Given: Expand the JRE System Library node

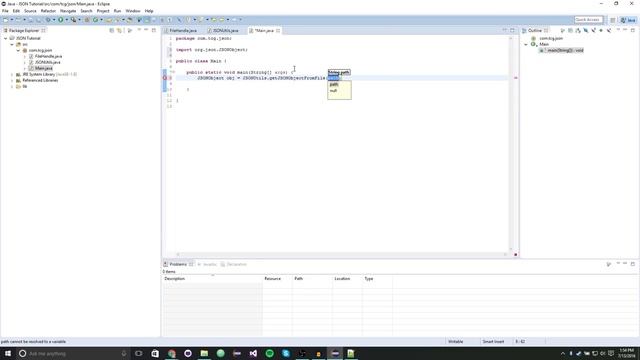Looking at the screenshot, I should coord(12,74).
